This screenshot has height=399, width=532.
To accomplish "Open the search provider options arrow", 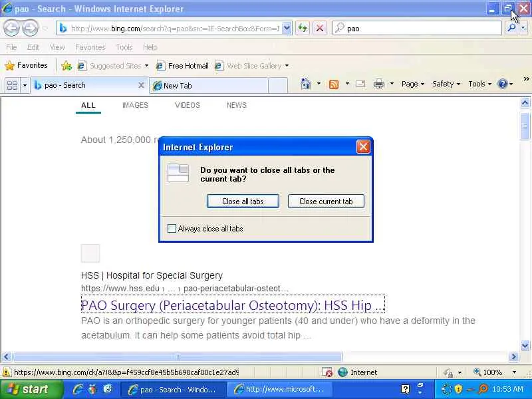I will [x=523, y=28].
